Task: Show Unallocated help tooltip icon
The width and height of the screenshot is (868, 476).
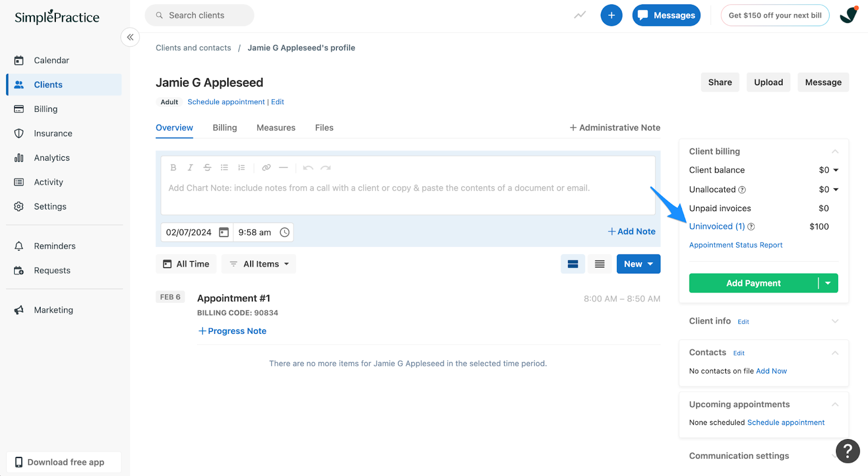Action: coord(742,190)
